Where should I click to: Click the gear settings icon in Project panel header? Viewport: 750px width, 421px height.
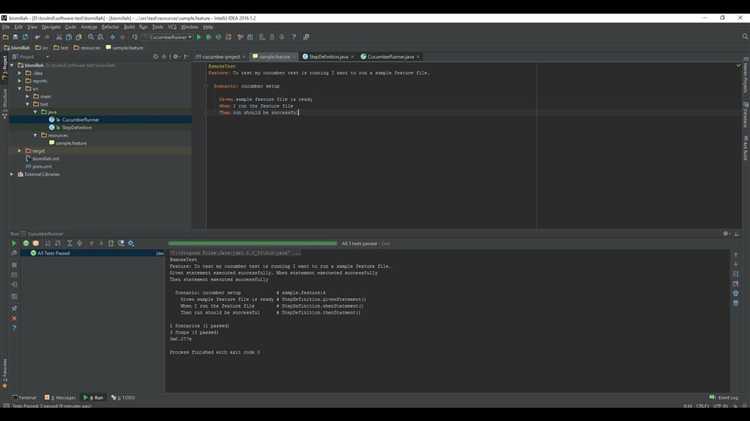pyautogui.click(x=175, y=56)
